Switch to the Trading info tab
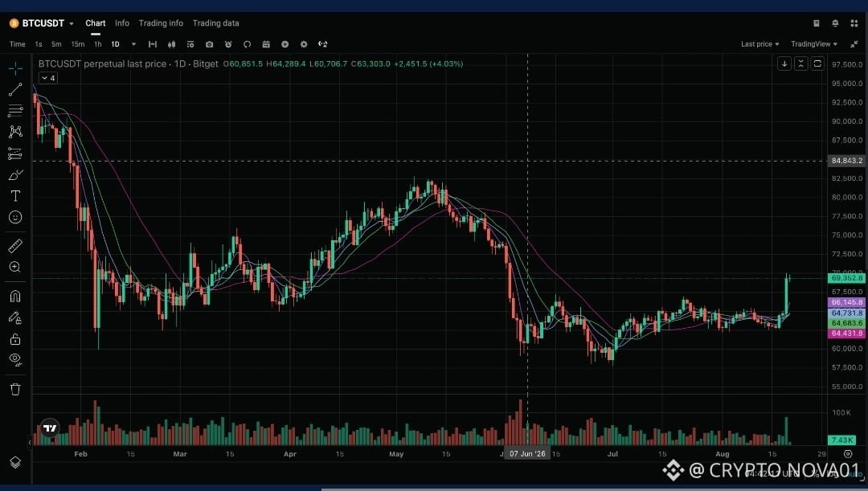This screenshot has width=868, height=491. click(161, 23)
